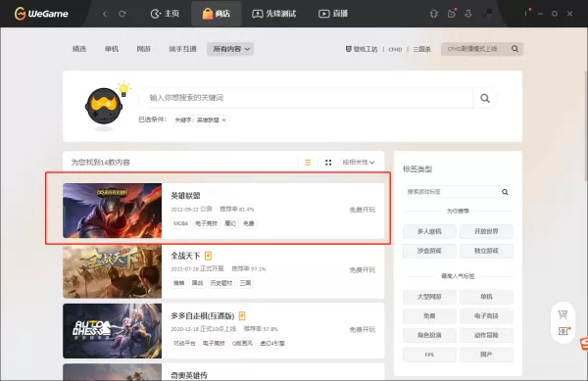Open the 主页 home tab

point(165,14)
